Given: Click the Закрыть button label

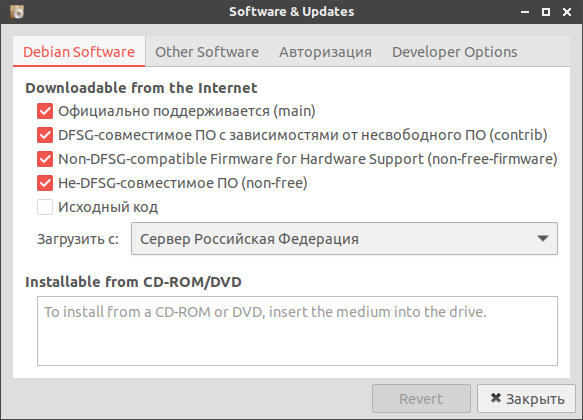Looking at the screenshot, I should [535, 399].
